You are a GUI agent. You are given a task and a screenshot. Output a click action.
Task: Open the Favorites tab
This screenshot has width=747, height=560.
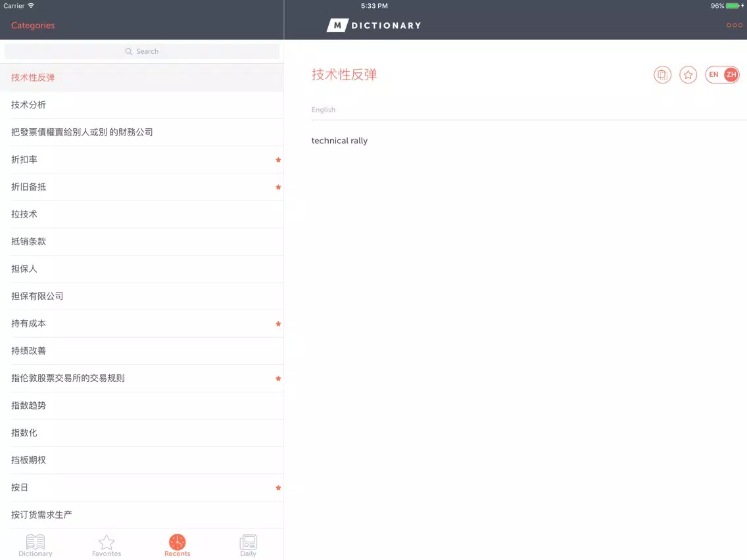tap(107, 546)
